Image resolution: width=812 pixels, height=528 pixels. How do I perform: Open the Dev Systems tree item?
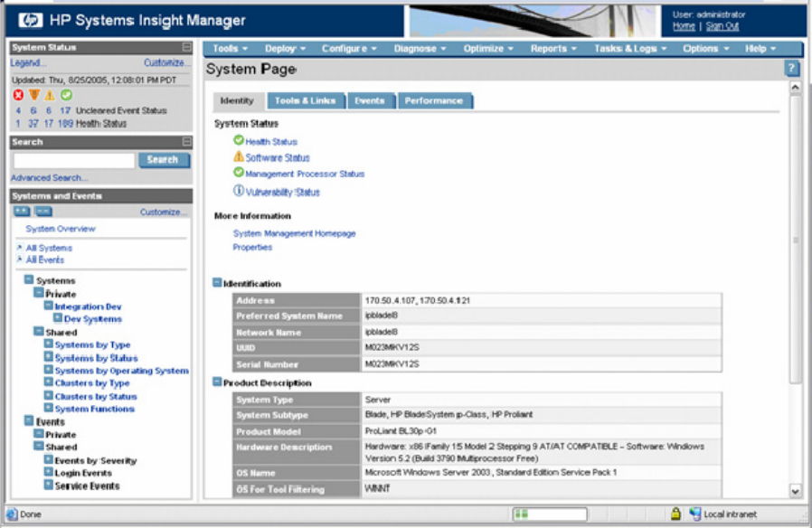pyautogui.click(x=93, y=319)
